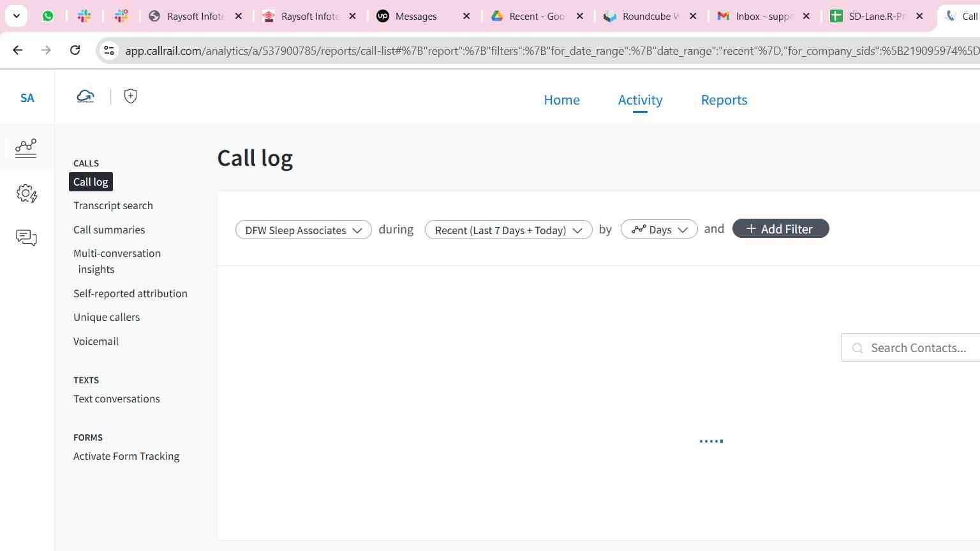980x551 pixels.
Task: Open Self-reported attribution
Action: [x=130, y=293]
